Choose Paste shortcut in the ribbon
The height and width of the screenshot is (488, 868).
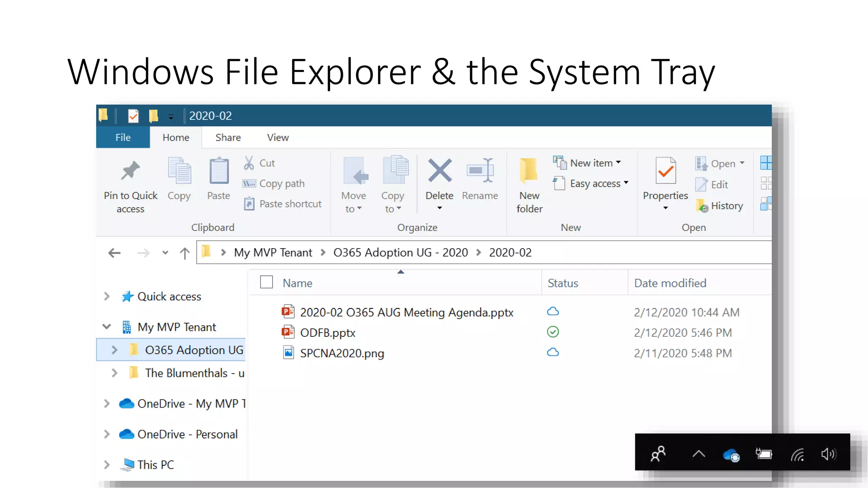click(282, 204)
